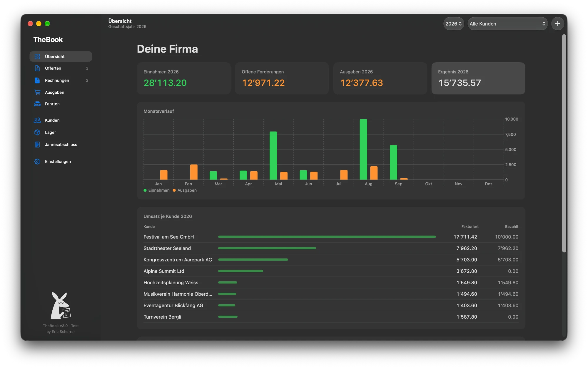Click the Bezahlt column header
588x368 pixels.
(x=512, y=226)
